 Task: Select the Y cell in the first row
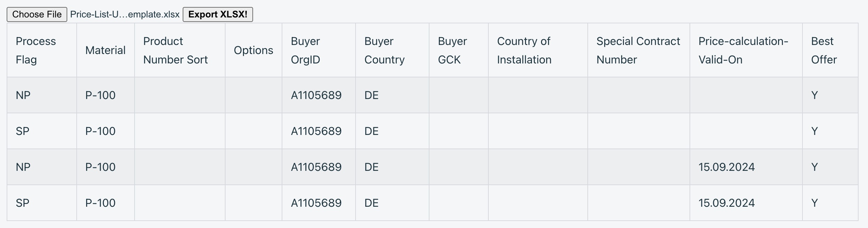(830, 95)
